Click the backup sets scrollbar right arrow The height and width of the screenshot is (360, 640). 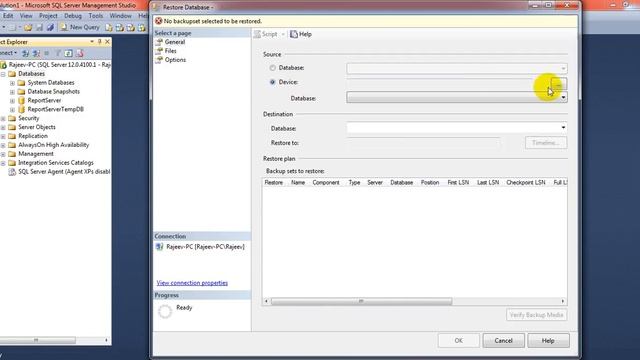(563, 301)
